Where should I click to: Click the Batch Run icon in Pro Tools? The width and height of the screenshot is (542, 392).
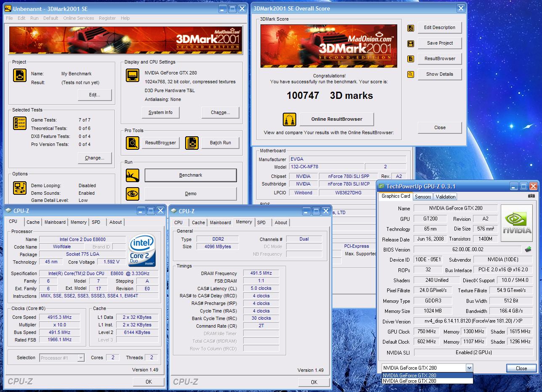192,143
